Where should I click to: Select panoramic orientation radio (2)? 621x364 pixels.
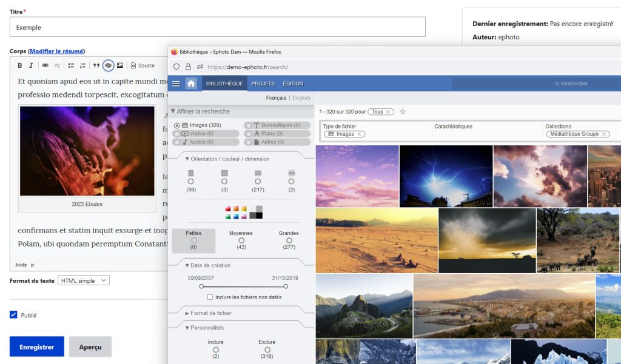coord(292,181)
